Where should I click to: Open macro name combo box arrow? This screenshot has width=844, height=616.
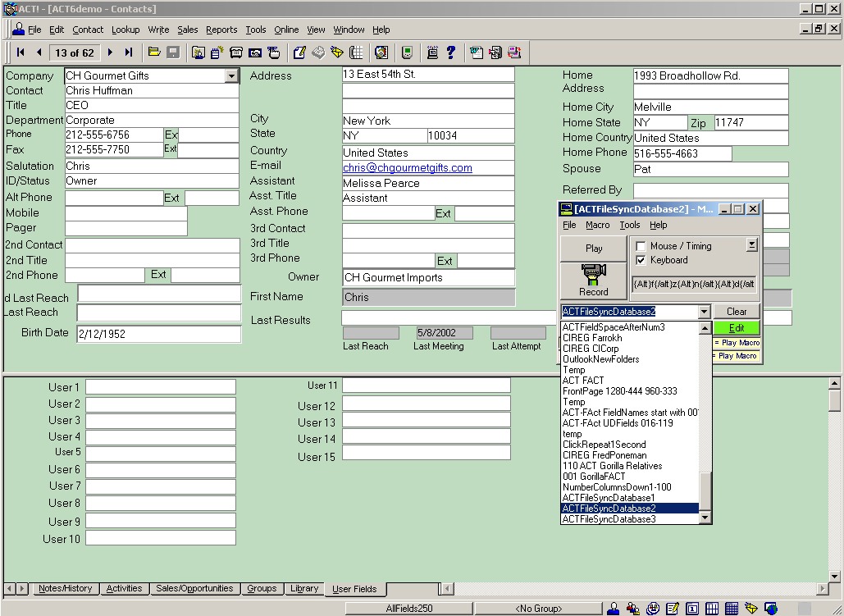[704, 312]
